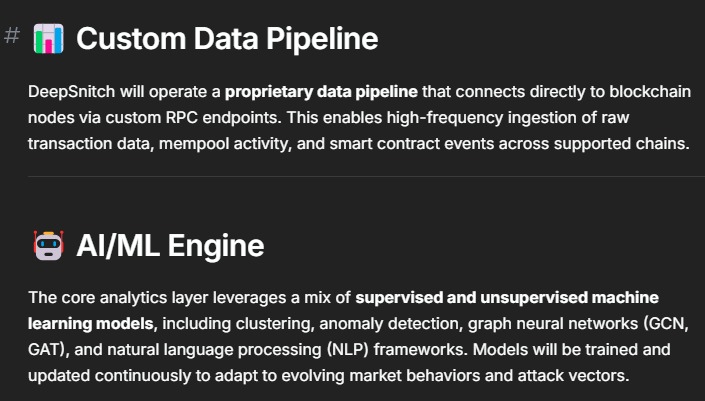Screen dimensions: 705x401
Task: Click the AI/ML Engine heading
Action: point(170,246)
